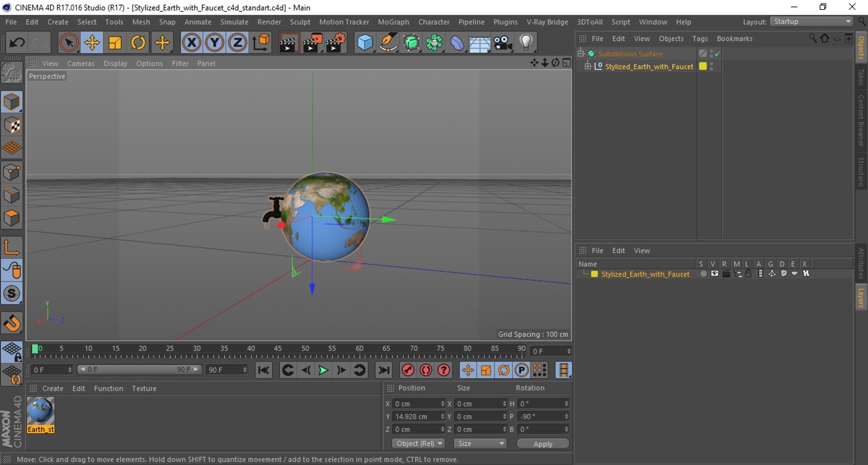Open viewport Cameras menu
The height and width of the screenshot is (465, 868).
click(x=81, y=63)
